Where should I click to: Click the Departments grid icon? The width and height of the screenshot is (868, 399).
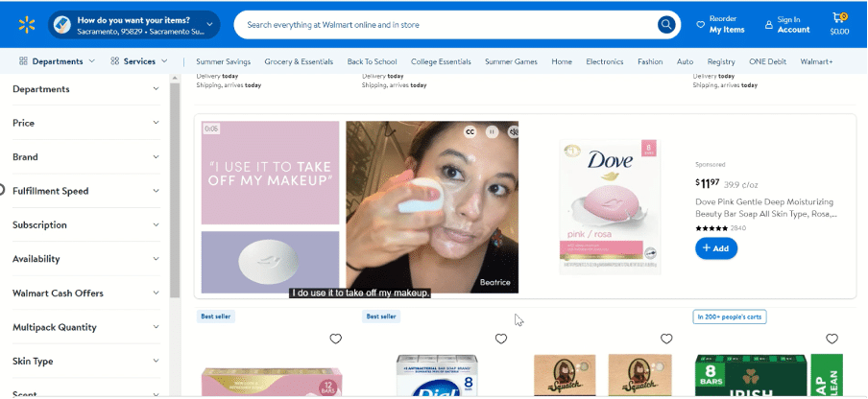click(23, 61)
